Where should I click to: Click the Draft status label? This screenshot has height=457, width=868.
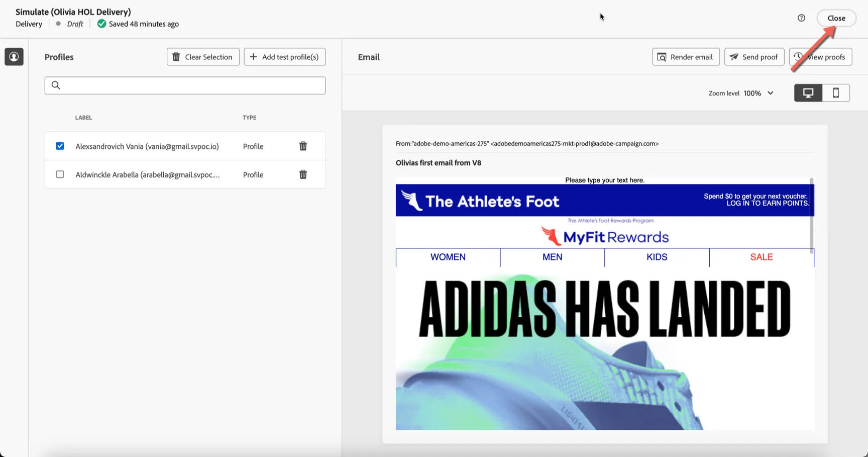pyautogui.click(x=75, y=24)
